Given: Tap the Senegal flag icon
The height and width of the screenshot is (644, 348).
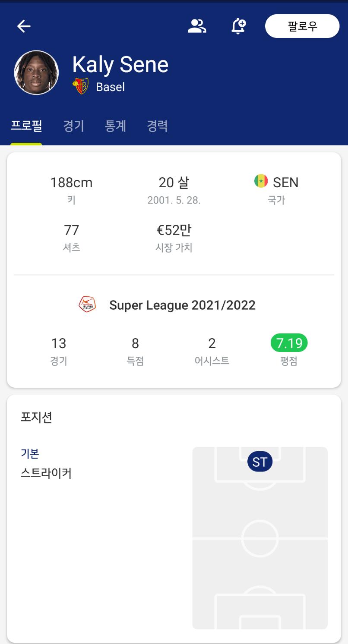Looking at the screenshot, I should pos(261,182).
